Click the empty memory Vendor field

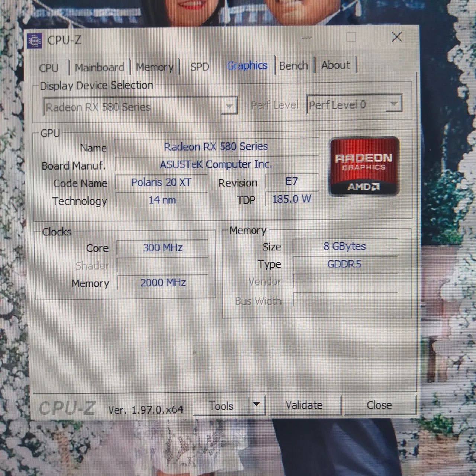(345, 282)
